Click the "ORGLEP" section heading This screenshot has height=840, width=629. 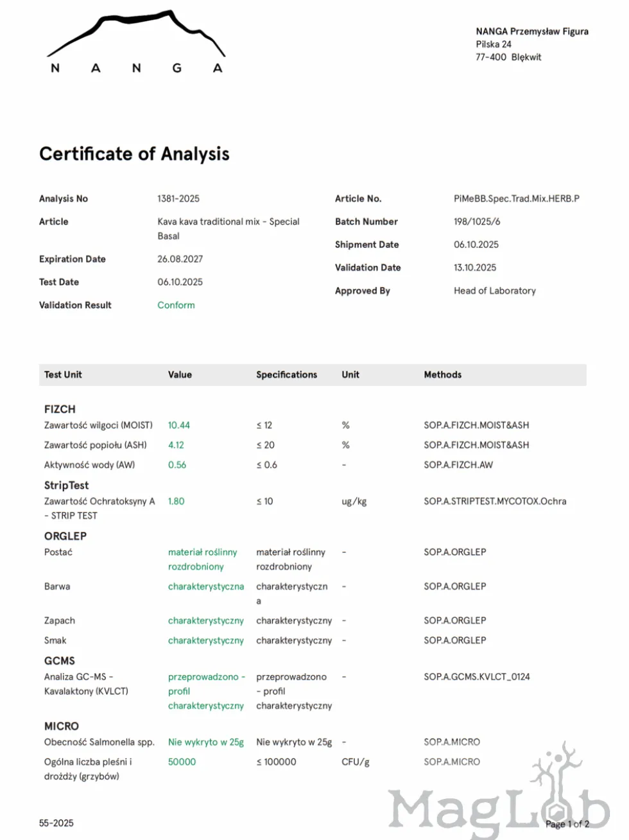pos(65,536)
